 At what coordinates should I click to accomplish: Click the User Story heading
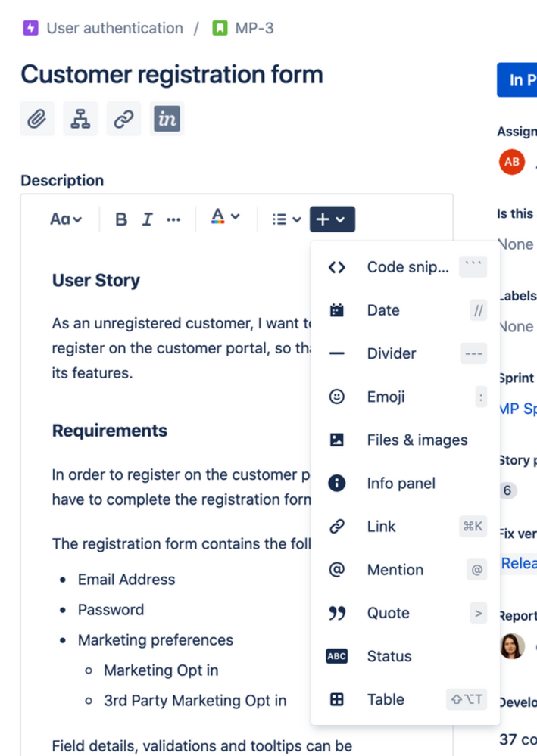[x=96, y=280]
